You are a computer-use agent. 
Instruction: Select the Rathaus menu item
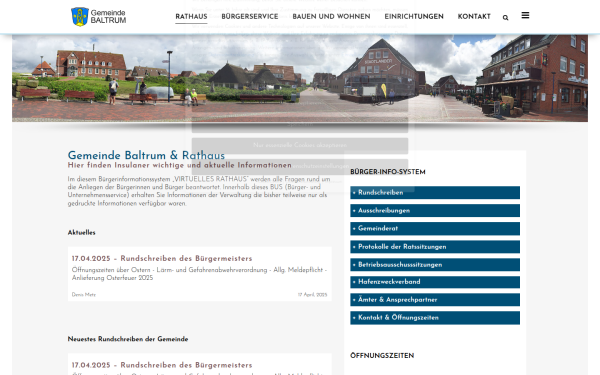tap(191, 17)
